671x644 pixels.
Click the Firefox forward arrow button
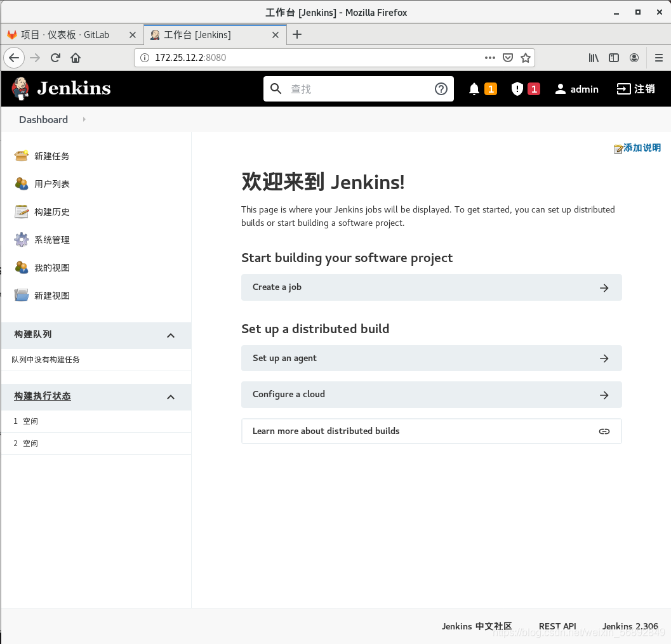(35, 58)
